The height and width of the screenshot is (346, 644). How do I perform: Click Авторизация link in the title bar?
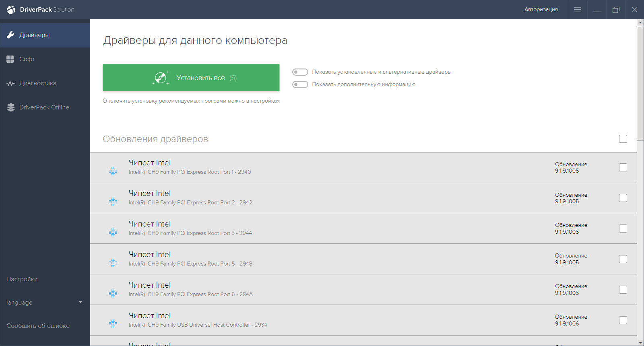tap(541, 10)
